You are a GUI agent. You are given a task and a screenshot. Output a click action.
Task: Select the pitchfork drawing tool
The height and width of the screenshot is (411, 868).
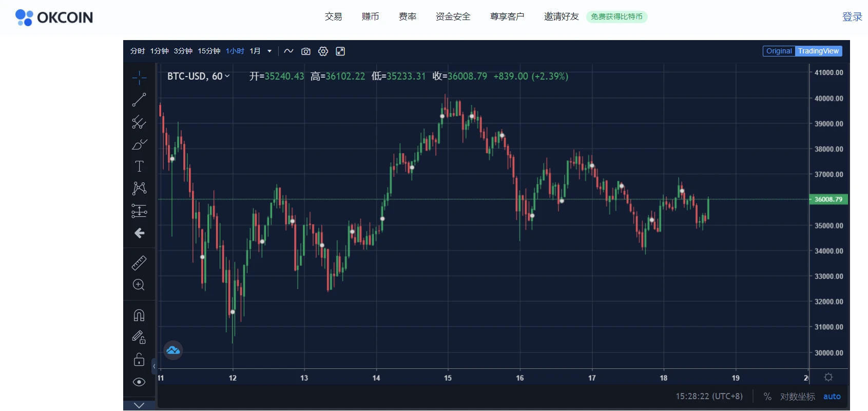coord(139,122)
